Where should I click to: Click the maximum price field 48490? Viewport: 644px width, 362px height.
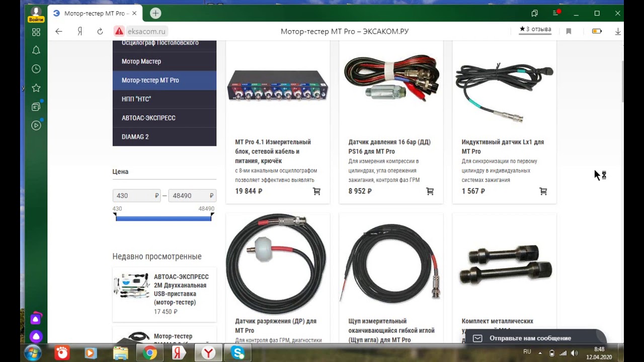coord(192,196)
